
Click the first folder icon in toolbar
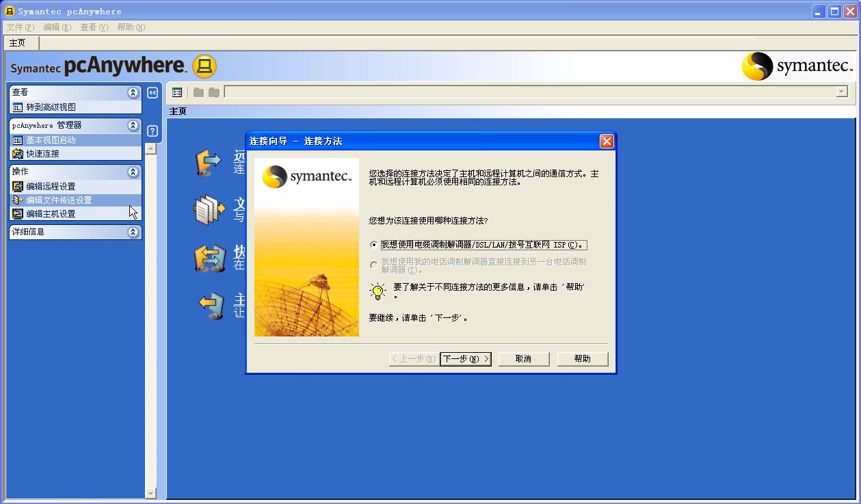pos(199,92)
